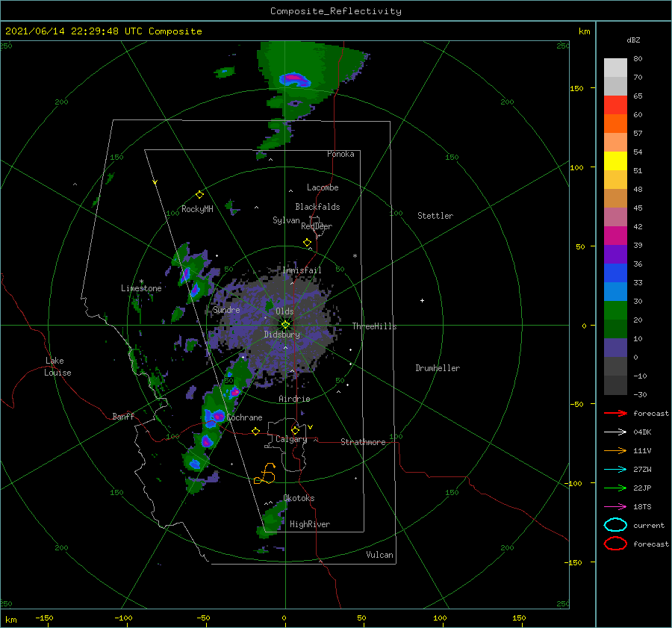Click the Sundre town label

(x=226, y=309)
